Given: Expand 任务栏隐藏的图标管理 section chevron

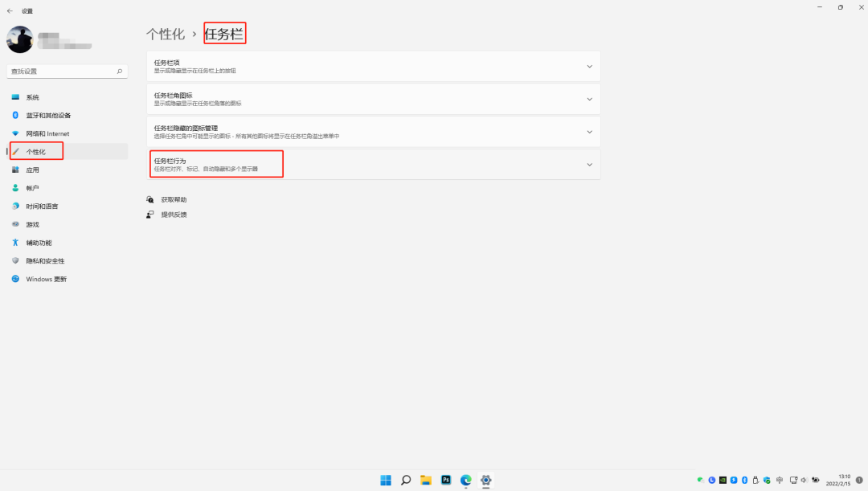Looking at the screenshot, I should click(x=589, y=132).
